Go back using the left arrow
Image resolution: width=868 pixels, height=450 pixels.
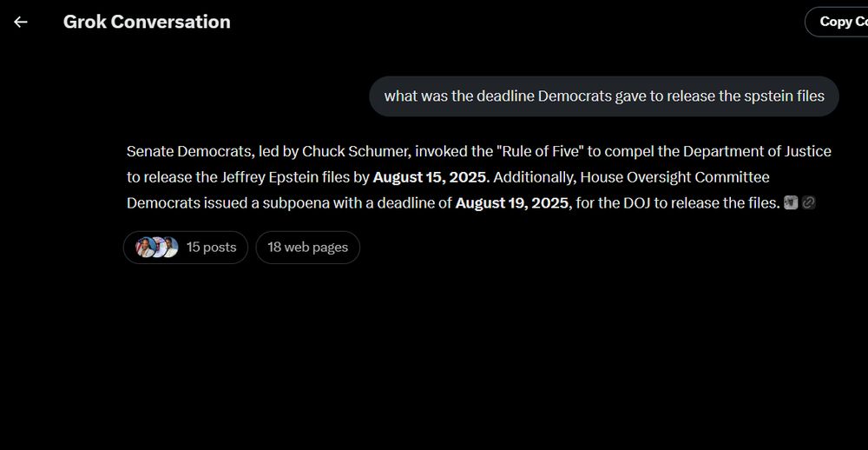click(21, 22)
